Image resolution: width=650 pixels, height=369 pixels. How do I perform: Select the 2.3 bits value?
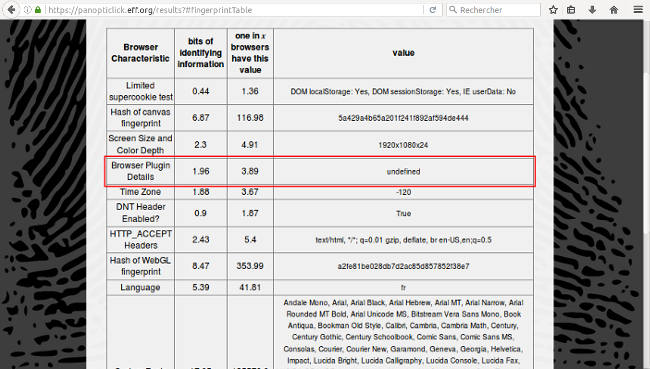pos(201,144)
